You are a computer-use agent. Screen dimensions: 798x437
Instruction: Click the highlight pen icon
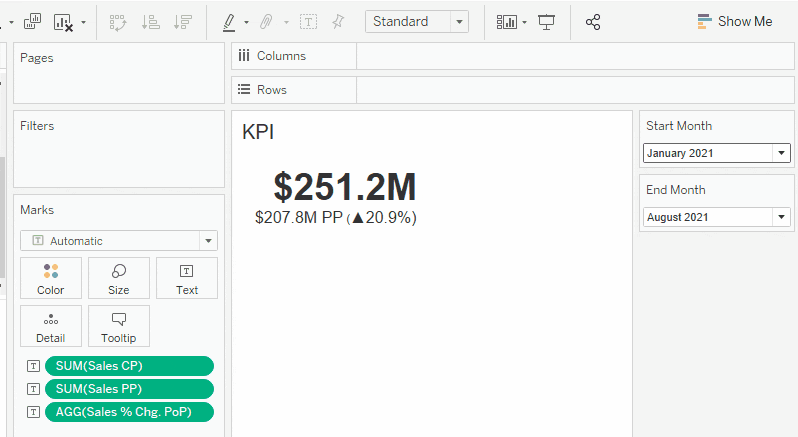229,22
